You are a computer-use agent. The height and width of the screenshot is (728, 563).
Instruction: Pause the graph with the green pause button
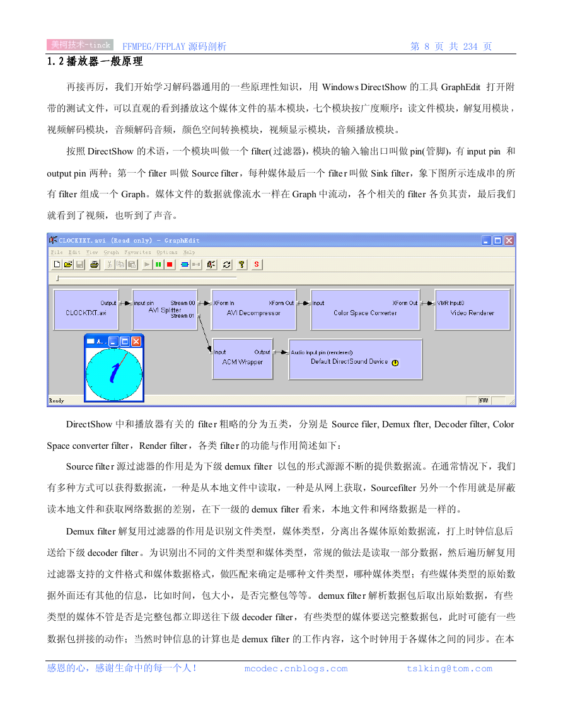pos(158,265)
